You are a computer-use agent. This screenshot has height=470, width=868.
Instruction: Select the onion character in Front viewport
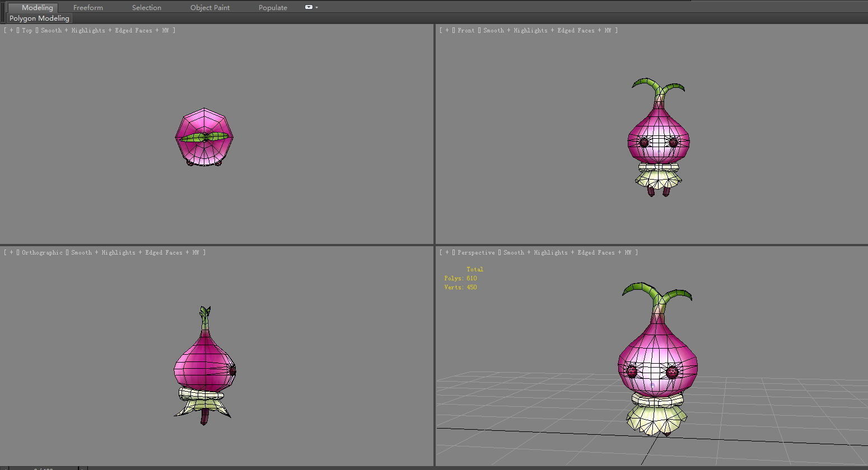659,138
